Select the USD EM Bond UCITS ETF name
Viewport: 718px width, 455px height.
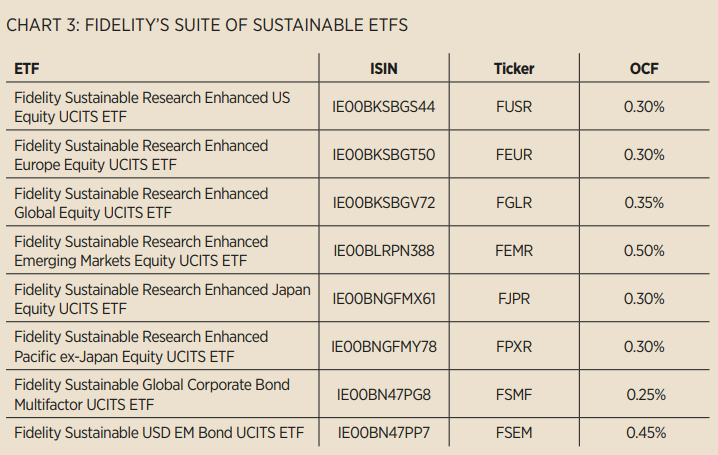[159, 433]
